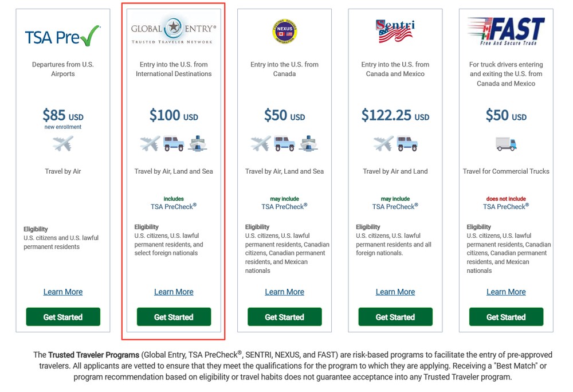Image resolution: width=573 pixels, height=392 pixels.
Task: Click the SENTRI flag logo
Action: pyautogui.click(x=395, y=31)
